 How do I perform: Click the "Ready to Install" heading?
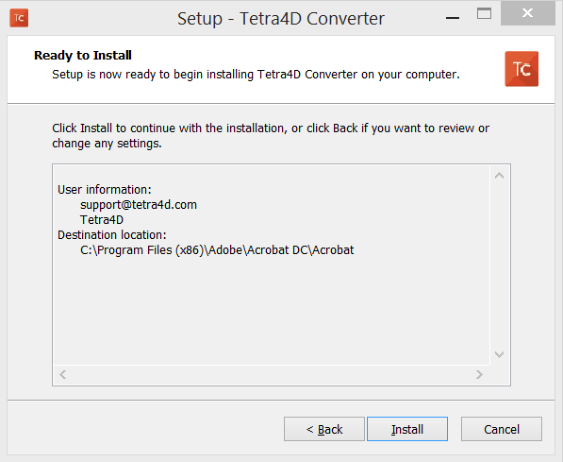coord(83,55)
